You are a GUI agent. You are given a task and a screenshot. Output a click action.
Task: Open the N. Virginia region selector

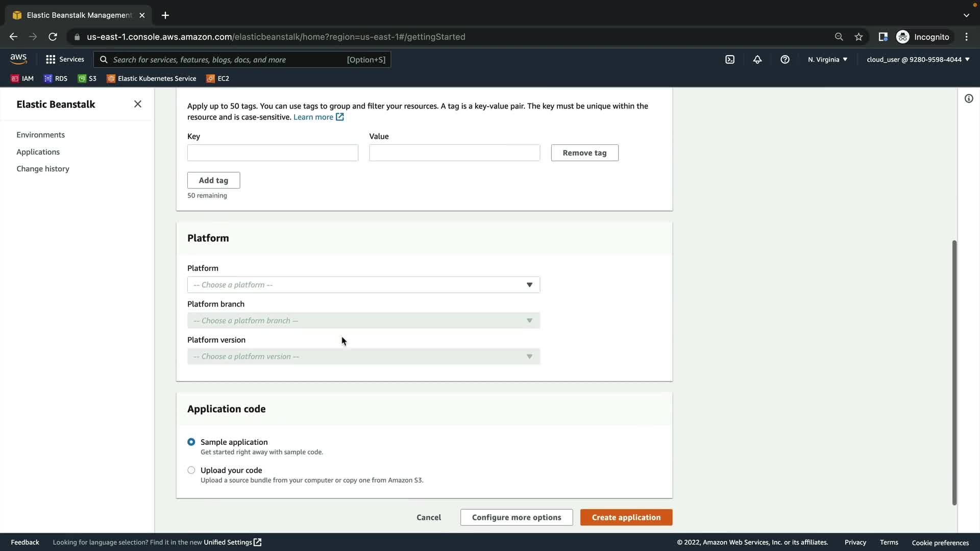click(x=827, y=60)
